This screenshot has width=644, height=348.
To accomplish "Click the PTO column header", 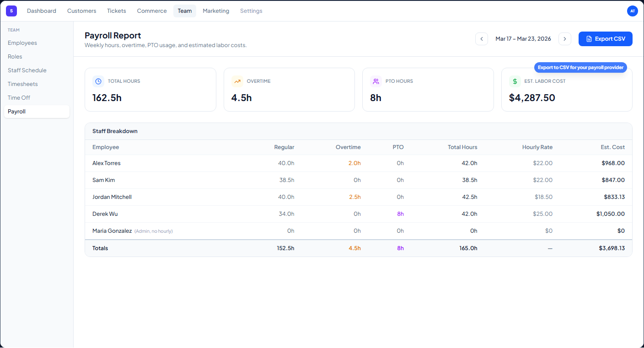I will (x=398, y=147).
